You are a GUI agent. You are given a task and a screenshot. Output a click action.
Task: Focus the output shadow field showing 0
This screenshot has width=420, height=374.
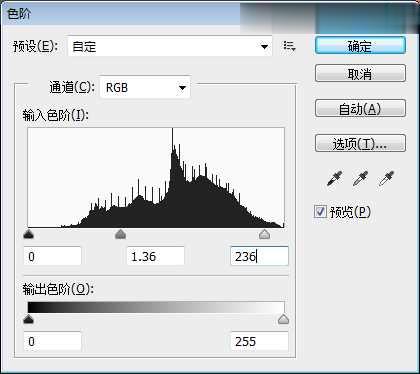click(52, 341)
